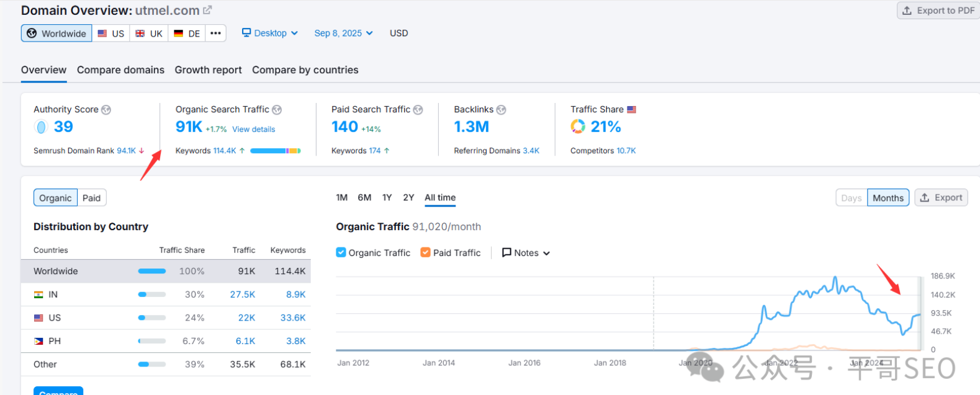The image size is (980, 395).
Task: Set chart range to 1Y
Action: coord(387,197)
